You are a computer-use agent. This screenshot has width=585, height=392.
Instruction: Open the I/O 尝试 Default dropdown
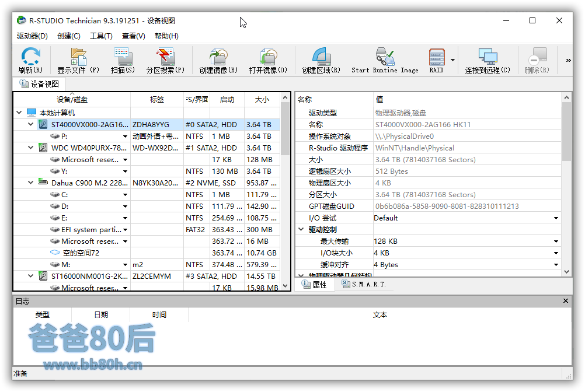[556, 218]
